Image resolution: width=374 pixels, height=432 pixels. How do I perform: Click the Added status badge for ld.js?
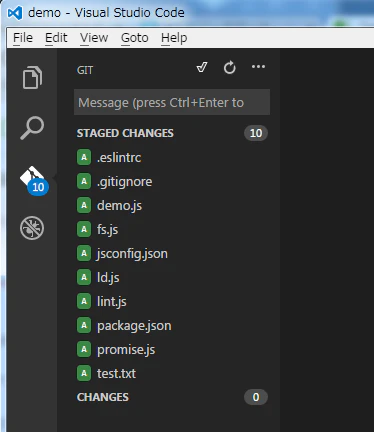point(84,277)
